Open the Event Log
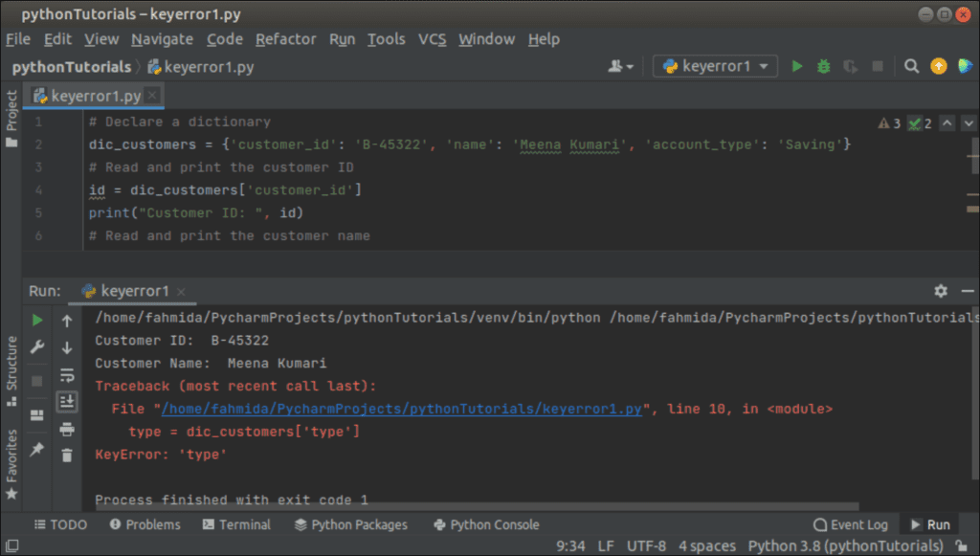Image resolution: width=980 pixels, height=556 pixels. click(852, 524)
